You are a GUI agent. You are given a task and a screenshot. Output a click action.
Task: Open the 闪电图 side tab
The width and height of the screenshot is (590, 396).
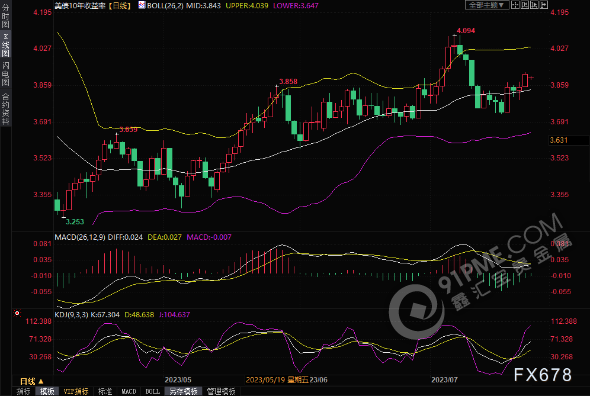5,74
